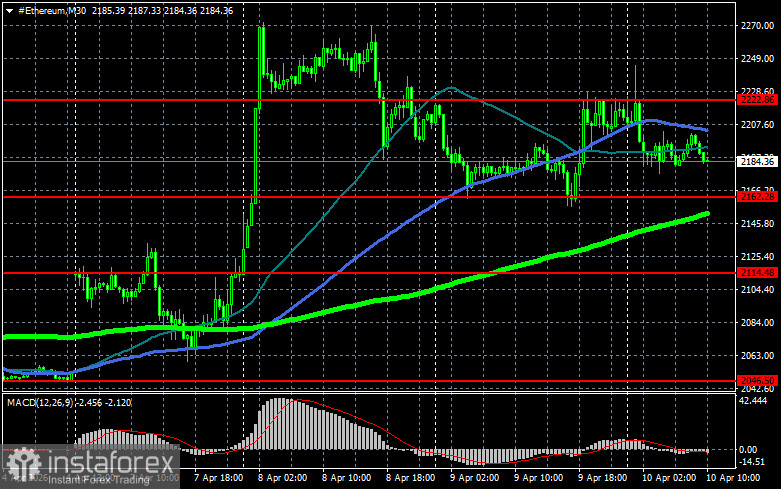Click the 2063.00 price axis label
Image resolution: width=781 pixels, height=489 pixels.
pos(757,356)
